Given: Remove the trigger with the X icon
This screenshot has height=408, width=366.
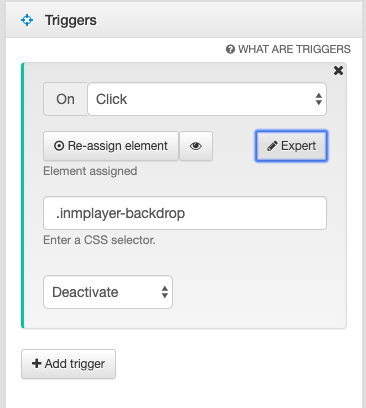Looking at the screenshot, I should [338, 70].
